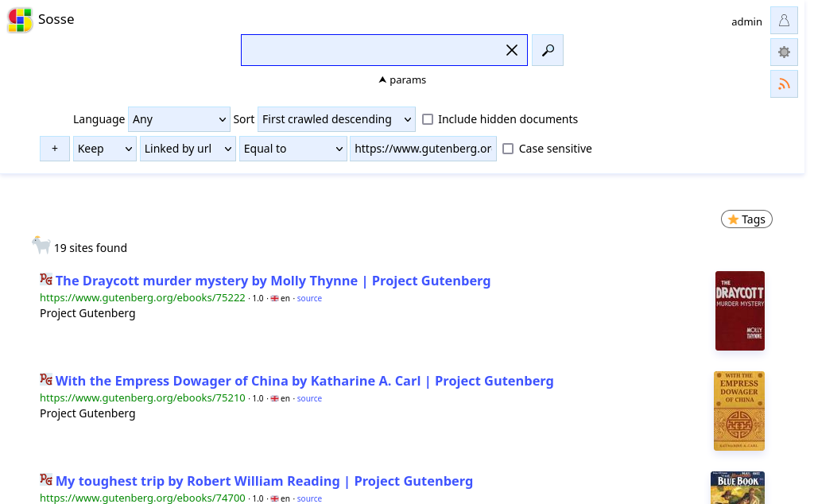Add a filter with plus button
This screenshot has width=814, height=504.
[x=55, y=149]
